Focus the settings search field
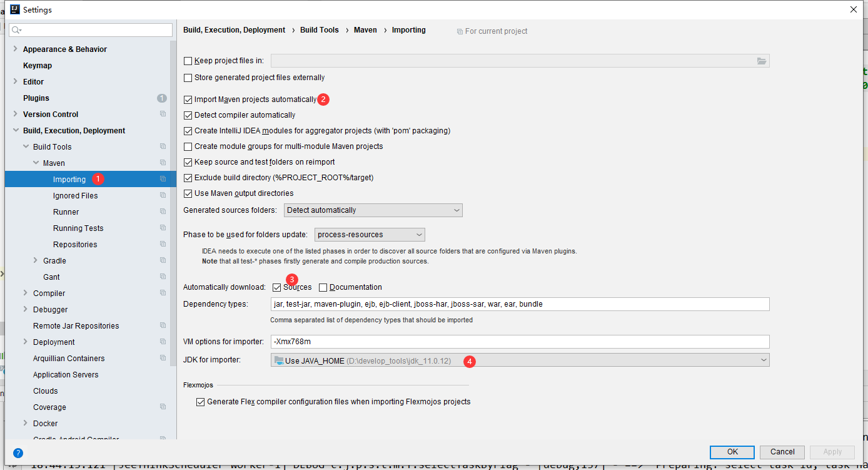Image resolution: width=868 pixels, height=470 pixels. [x=91, y=30]
